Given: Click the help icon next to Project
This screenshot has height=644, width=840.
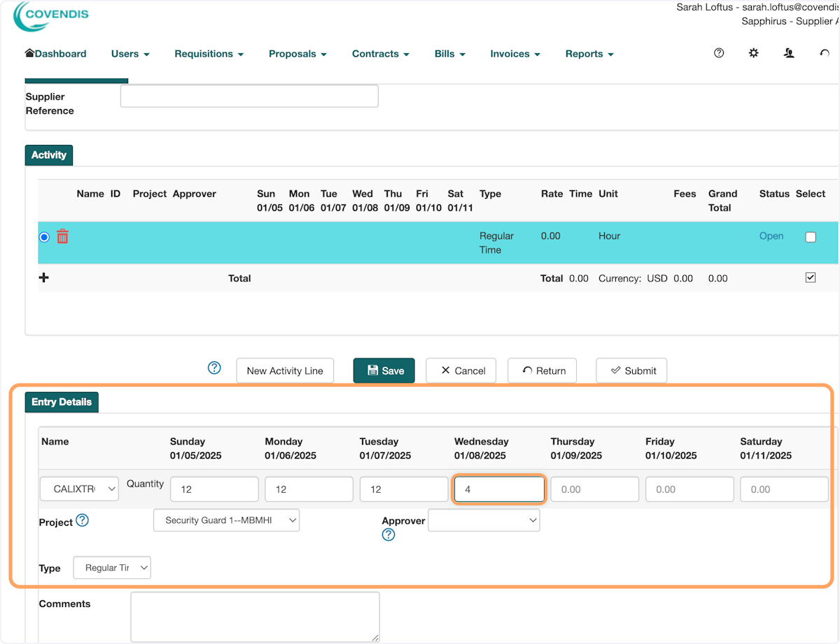Looking at the screenshot, I should tap(83, 520).
